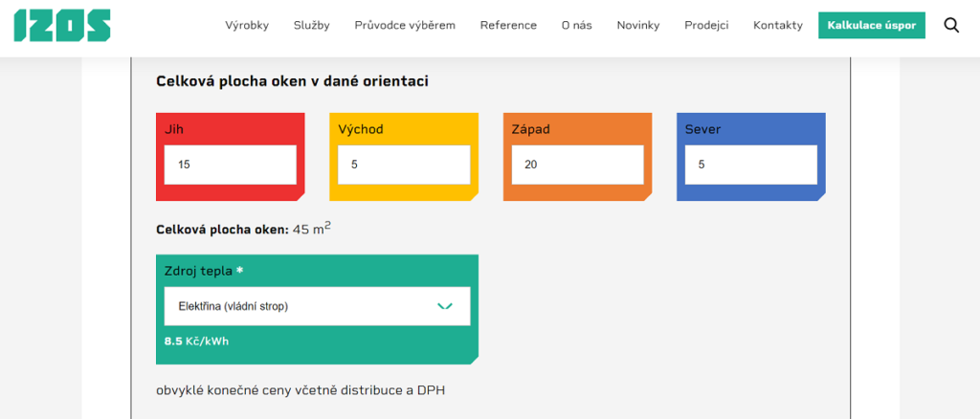Viewport: 980px width, 419px height.
Task: Click the red Jih card label
Action: tap(174, 129)
